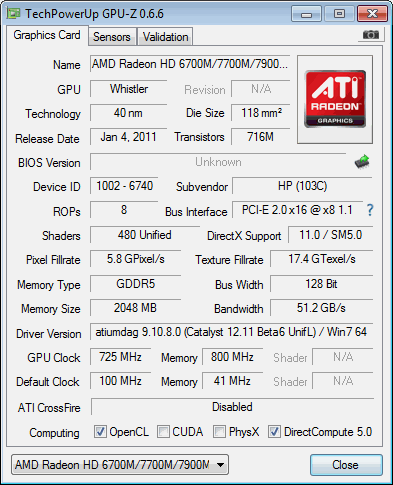Switch to the Sensors tab
Screen dimensions: 393x485
(x=112, y=37)
